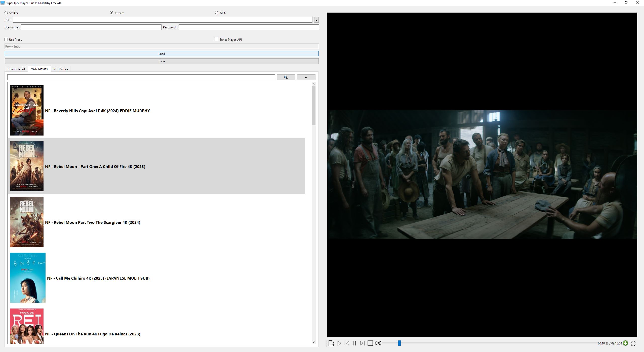Click the Beverly Hills Cop poster thumbnail
644x352 pixels.
pos(27,110)
